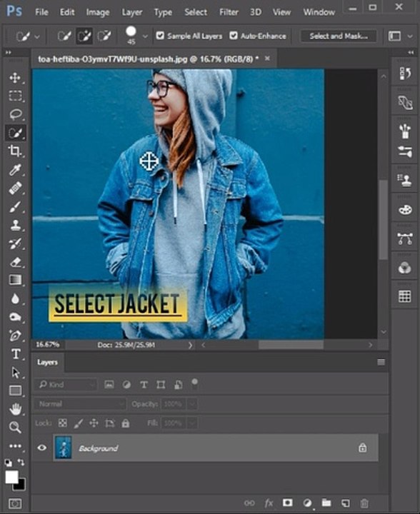Open the Select menu

tap(196, 12)
